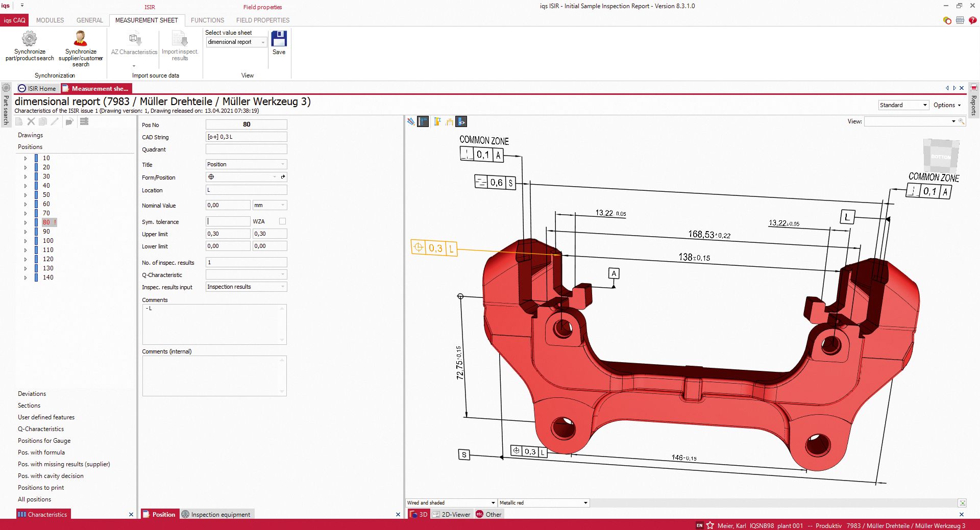Click the part search magnifier next to View field
Image resolution: width=980 pixels, height=530 pixels.
[962, 122]
